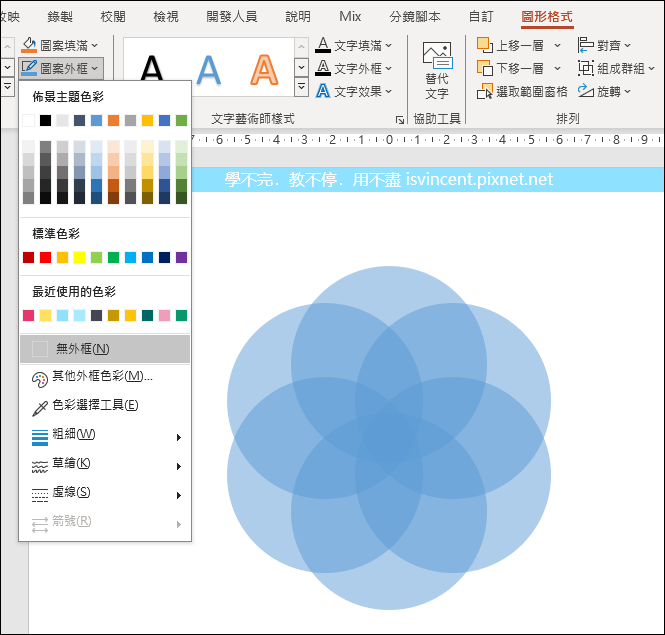Open 選取範圍窗格 selection pane

point(522,91)
